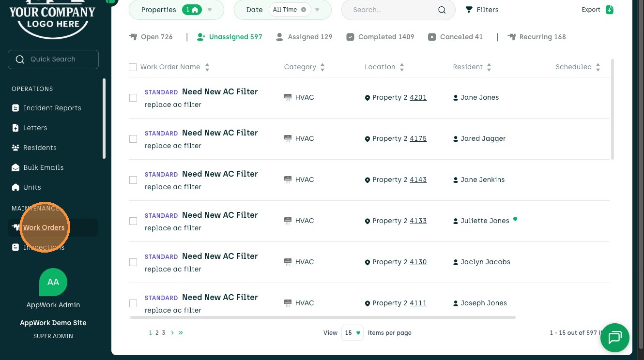Check the box for Jared Jagger work order
Screen dimensions: 644x360
pos(133,139)
